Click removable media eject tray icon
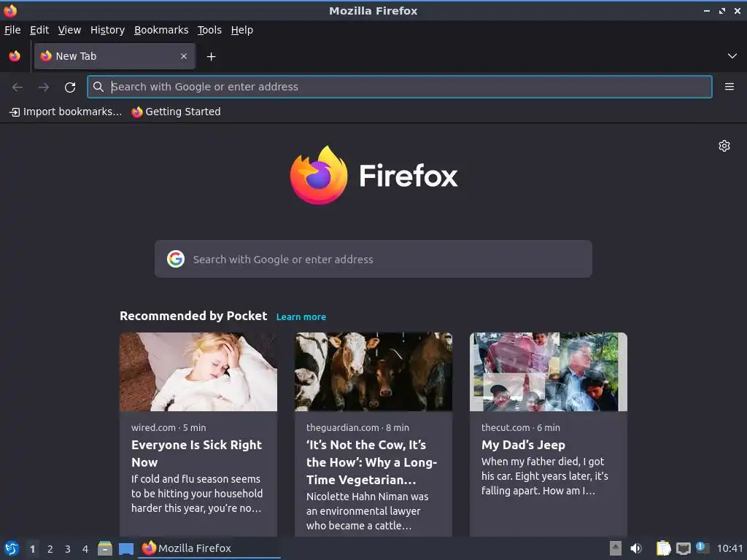Viewport: 747px width, 560px height. pos(616,548)
